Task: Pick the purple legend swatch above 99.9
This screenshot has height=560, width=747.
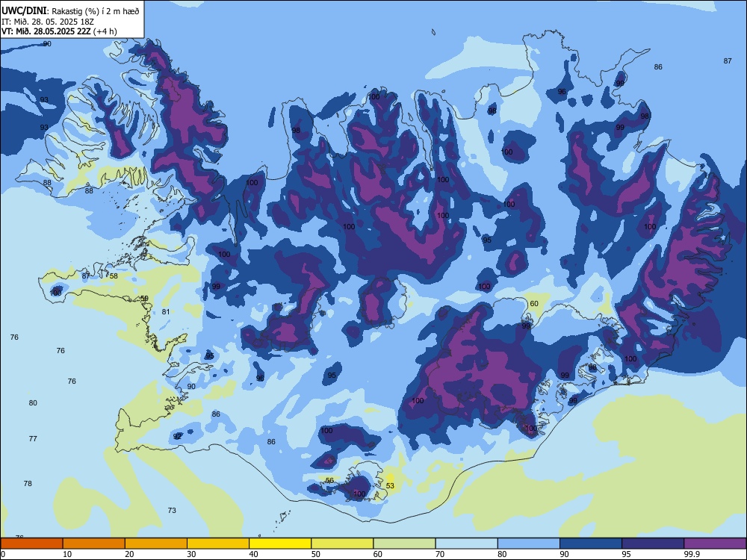Action: [715, 544]
